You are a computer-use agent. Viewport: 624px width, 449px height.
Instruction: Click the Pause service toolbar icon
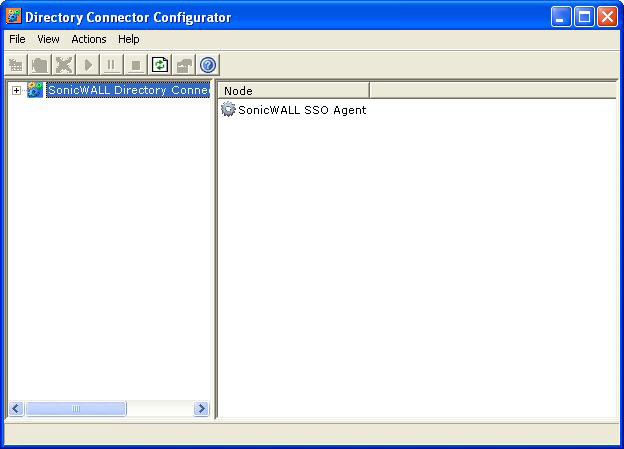click(x=111, y=65)
